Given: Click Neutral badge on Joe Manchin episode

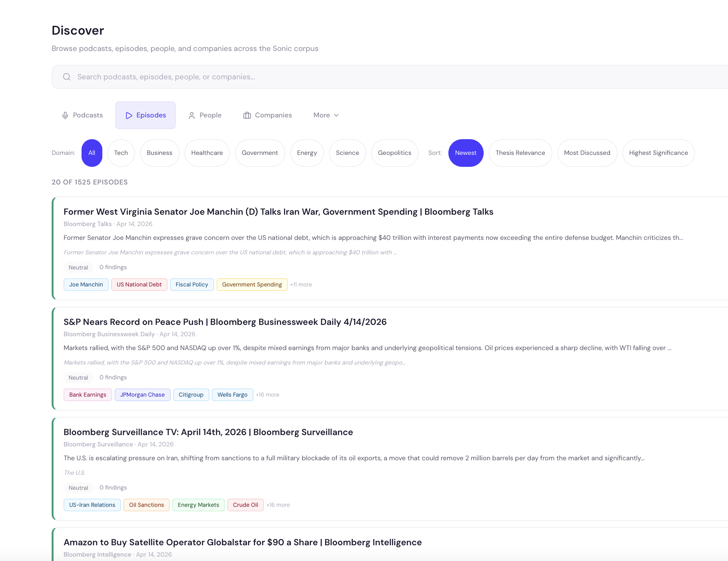Looking at the screenshot, I should click(78, 268).
